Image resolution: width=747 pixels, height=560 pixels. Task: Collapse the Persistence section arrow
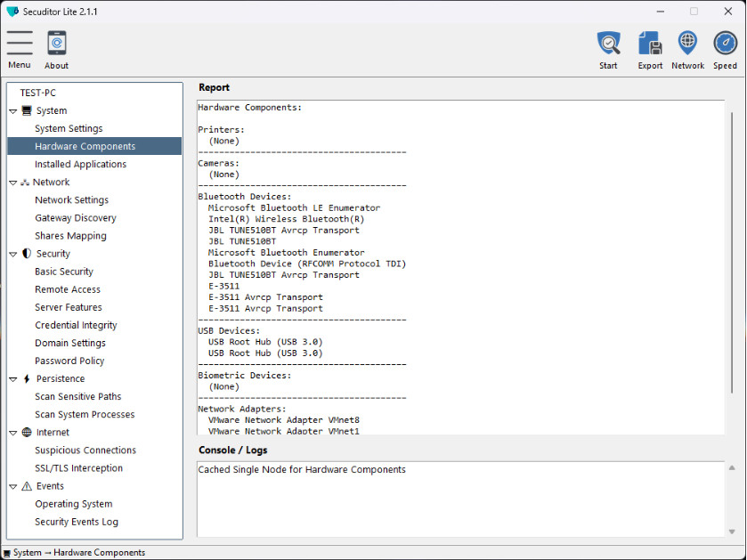tap(13, 379)
